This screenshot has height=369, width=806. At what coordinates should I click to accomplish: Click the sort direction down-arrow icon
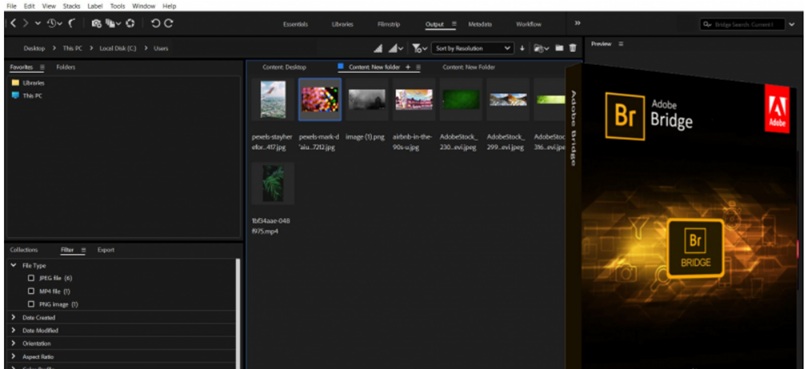point(522,48)
